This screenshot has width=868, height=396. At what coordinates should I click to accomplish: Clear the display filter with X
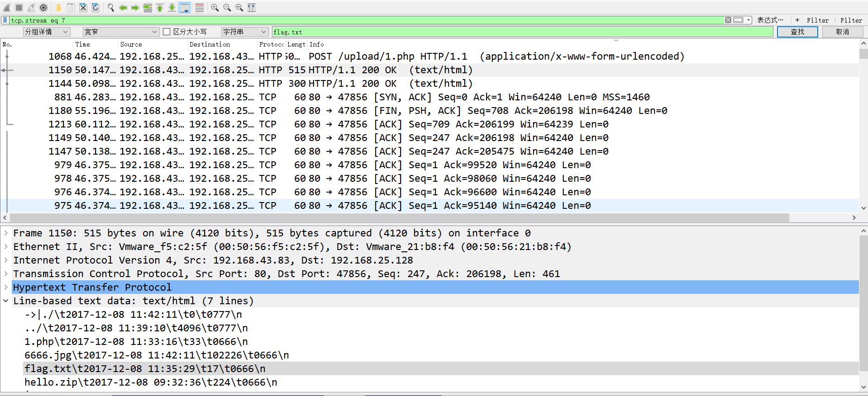[728, 20]
